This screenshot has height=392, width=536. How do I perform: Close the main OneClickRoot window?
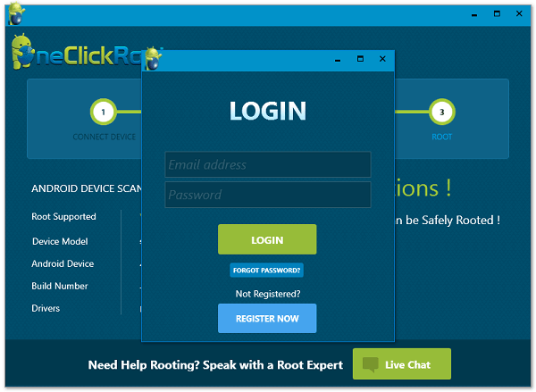(519, 13)
